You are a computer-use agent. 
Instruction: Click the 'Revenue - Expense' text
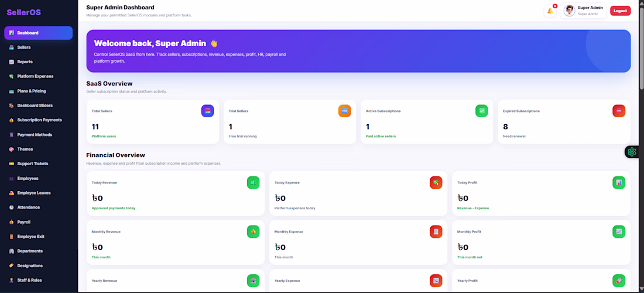coord(473,209)
